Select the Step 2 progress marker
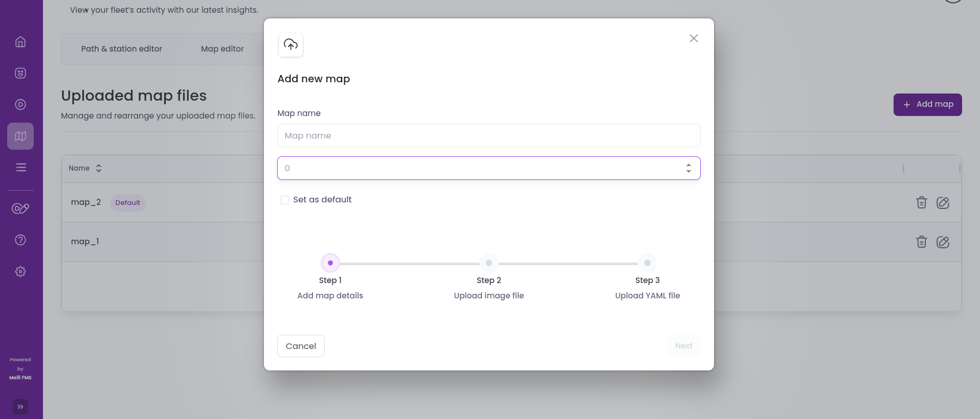The image size is (980, 419). pos(489,263)
